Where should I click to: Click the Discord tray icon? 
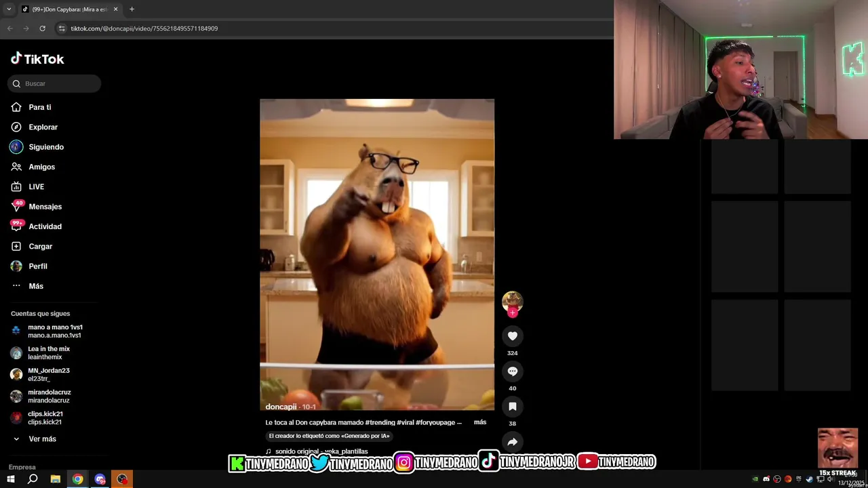766,479
